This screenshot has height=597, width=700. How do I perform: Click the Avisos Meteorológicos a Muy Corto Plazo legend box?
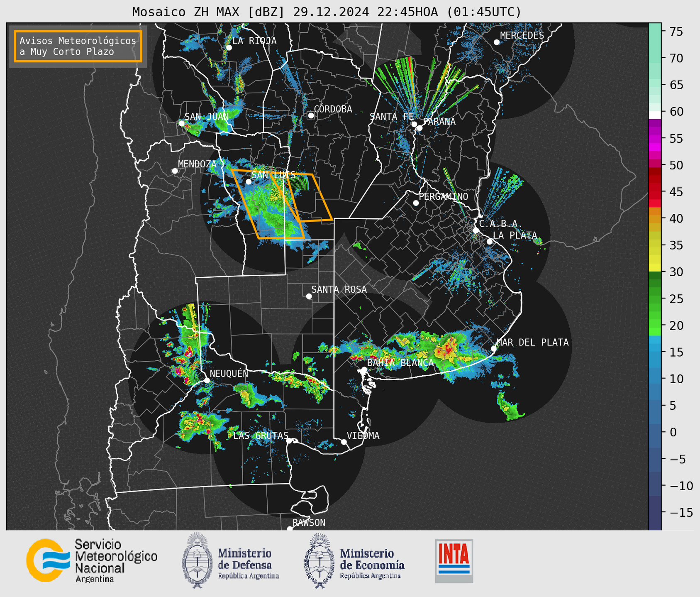pyautogui.click(x=78, y=46)
